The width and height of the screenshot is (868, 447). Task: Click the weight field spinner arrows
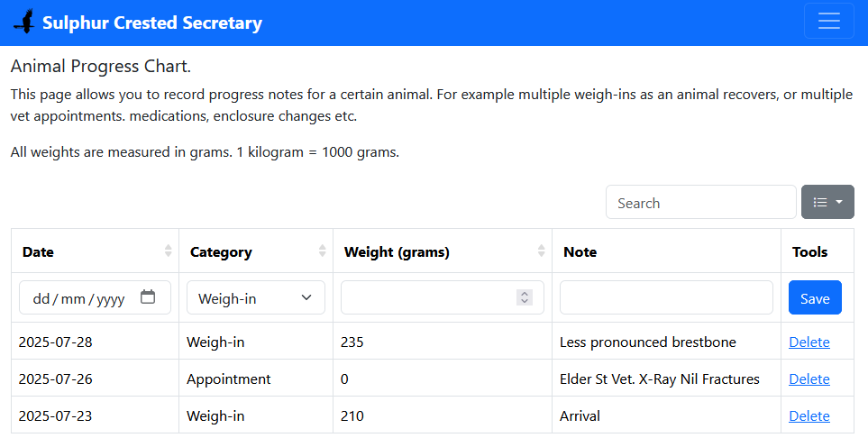pos(525,297)
